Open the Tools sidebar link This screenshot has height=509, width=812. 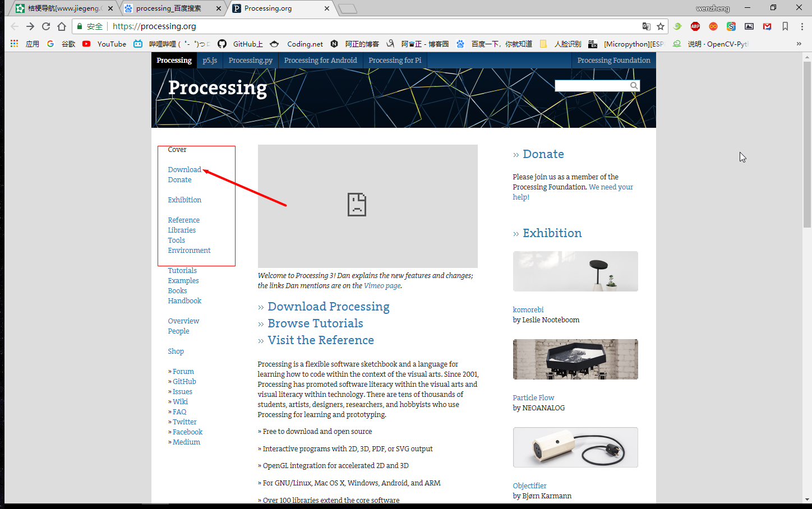[176, 240]
